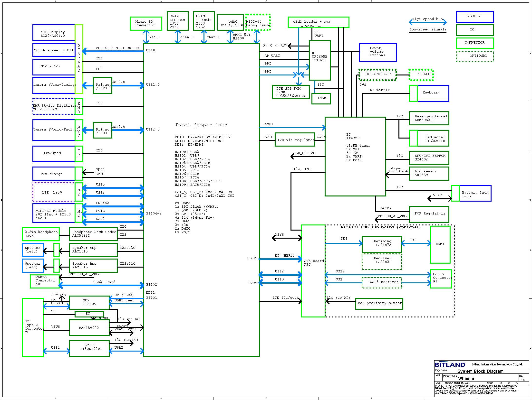Click the MIPI-60 Debug header block
This screenshot has width=532, height=400.
(x=258, y=22)
